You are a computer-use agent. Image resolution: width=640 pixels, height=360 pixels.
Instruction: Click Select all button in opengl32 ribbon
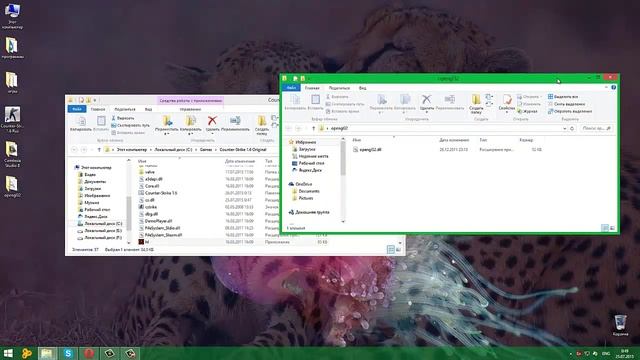(563, 97)
